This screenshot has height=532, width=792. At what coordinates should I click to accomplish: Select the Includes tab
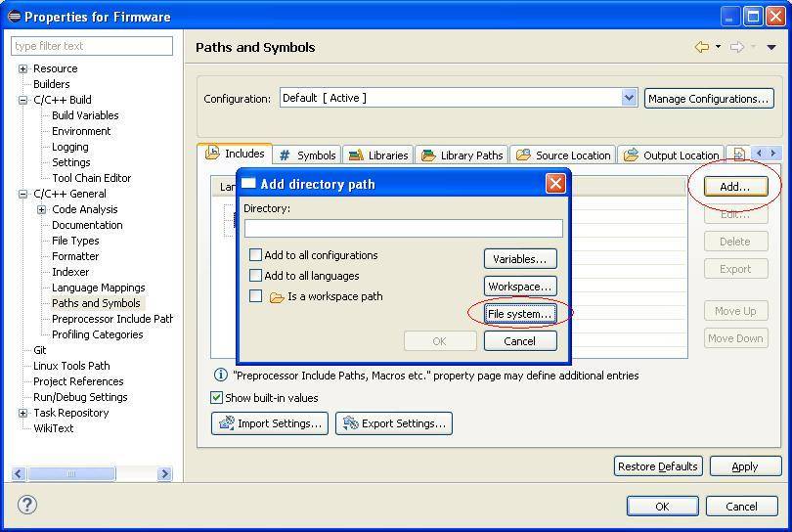point(235,154)
